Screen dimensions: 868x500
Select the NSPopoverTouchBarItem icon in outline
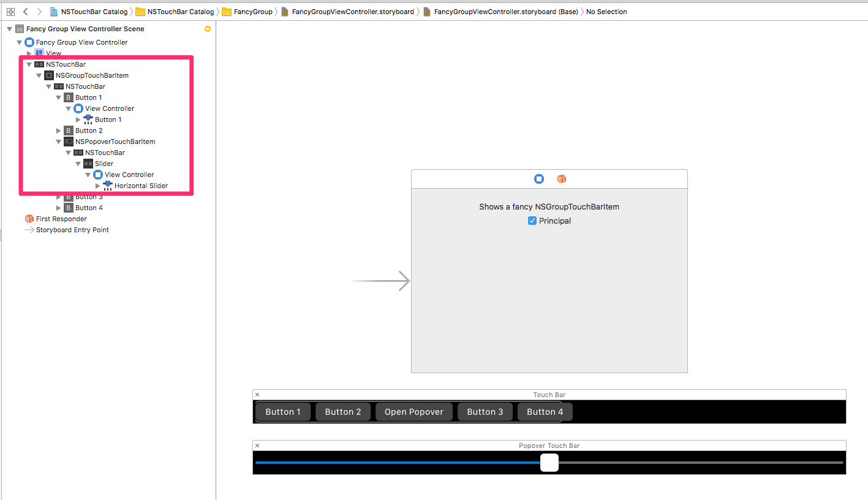click(69, 142)
